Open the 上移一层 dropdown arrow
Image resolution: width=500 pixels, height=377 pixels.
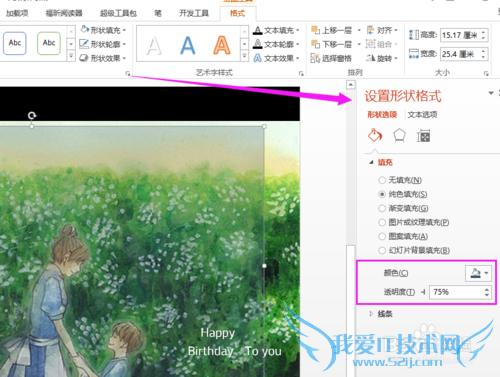pyautogui.click(x=359, y=30)
